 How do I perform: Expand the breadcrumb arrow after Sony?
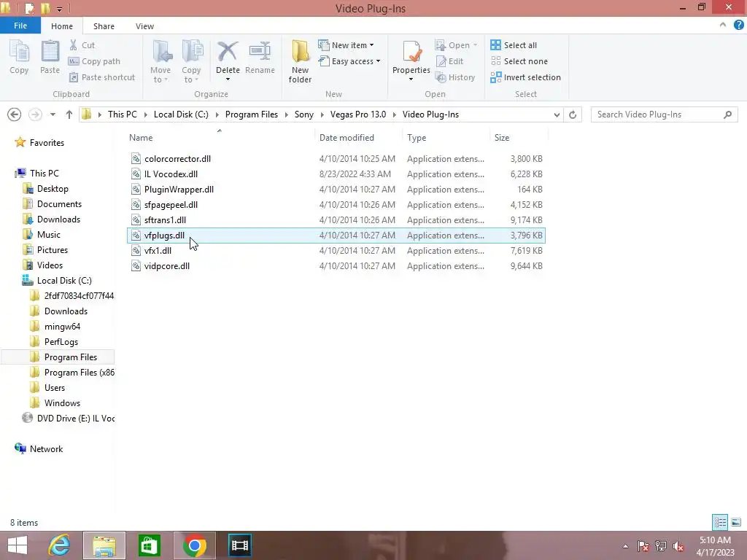coord(322,114)
